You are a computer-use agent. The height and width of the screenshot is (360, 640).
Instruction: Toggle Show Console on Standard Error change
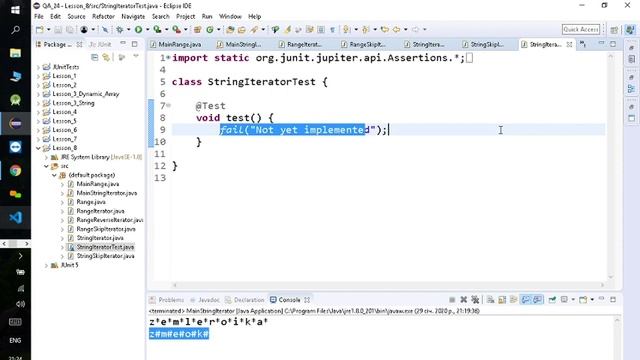coord(538,300)
